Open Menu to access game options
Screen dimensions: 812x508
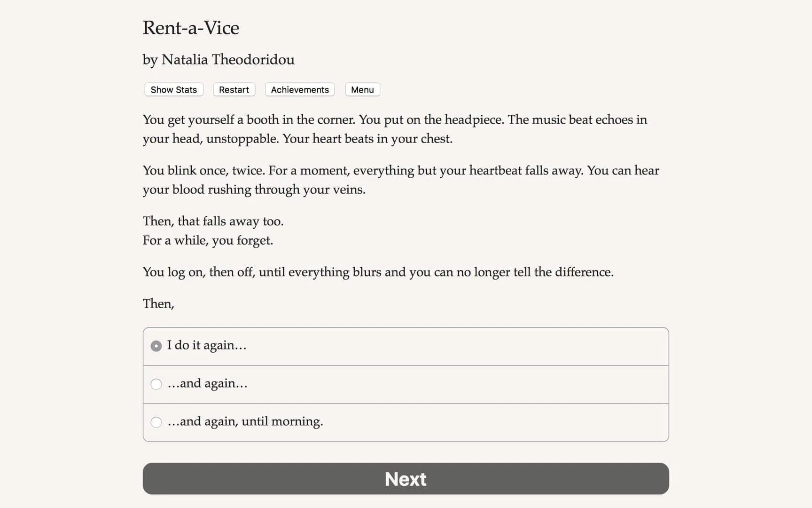pos(362,89)
